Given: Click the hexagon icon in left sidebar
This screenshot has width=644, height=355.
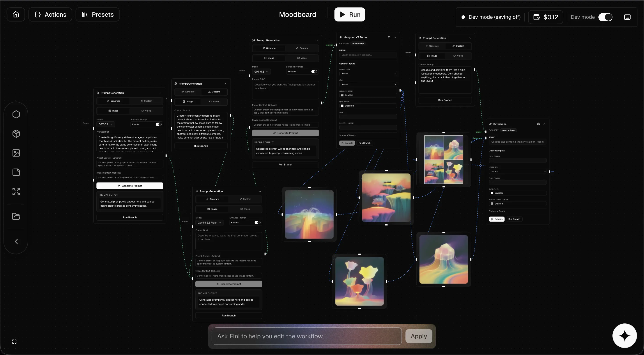Looking at the screenshot, I should (16, 114).
